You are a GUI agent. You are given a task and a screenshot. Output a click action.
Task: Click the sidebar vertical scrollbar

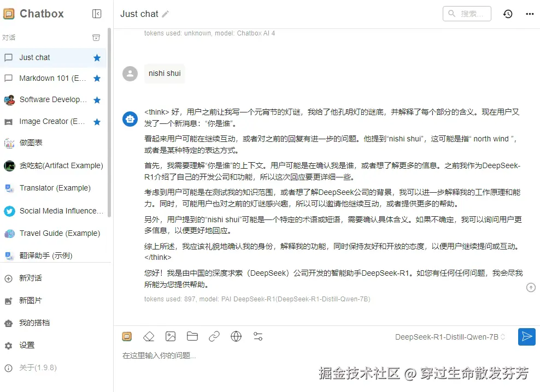coord(109,122)
